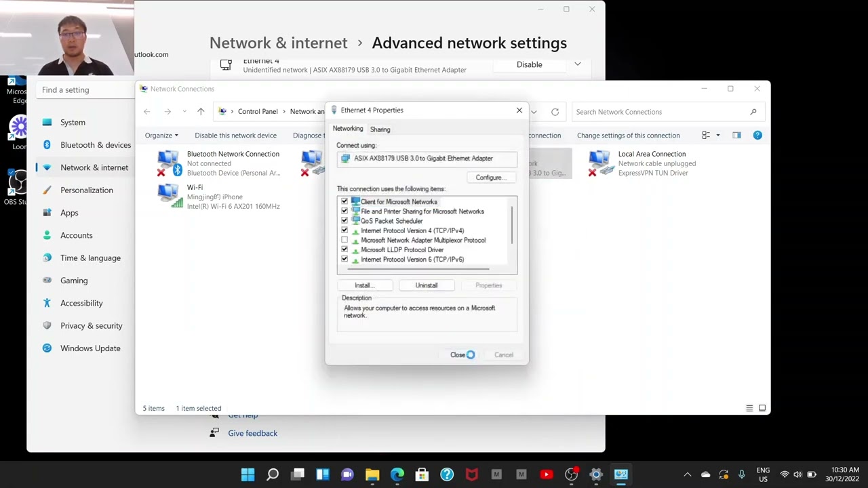Focus Find a setting search box

click(85, 90)
